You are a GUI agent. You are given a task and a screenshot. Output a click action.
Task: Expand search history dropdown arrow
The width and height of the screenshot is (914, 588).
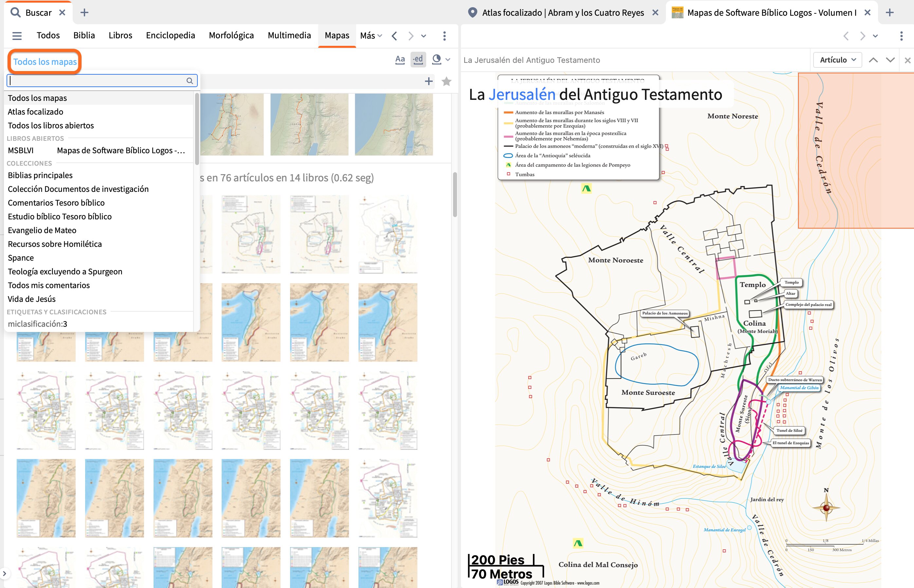point(423,36)
